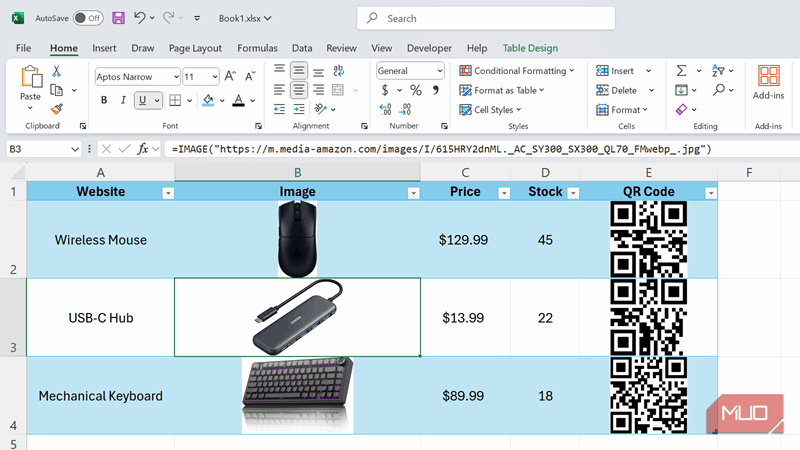Click the Fill Color paint bucket swatch
The image size is (800, 450).
(x=208, y=100)
